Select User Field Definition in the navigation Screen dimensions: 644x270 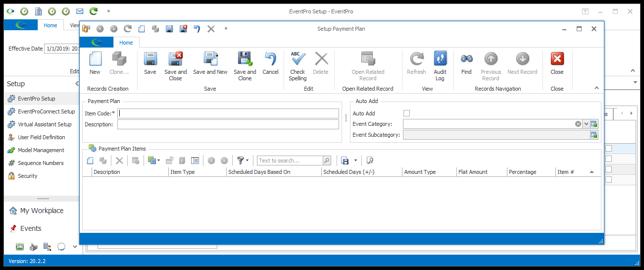42,137
